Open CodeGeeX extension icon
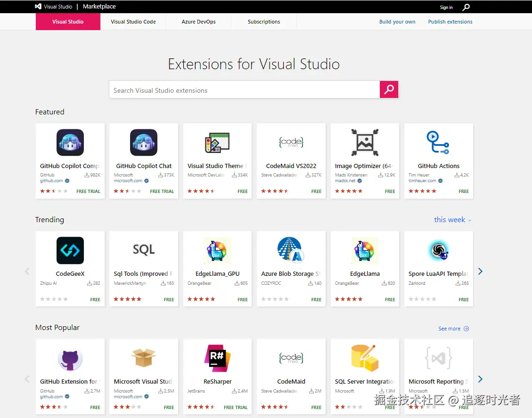The image size is (532, 418). [70, 250]
